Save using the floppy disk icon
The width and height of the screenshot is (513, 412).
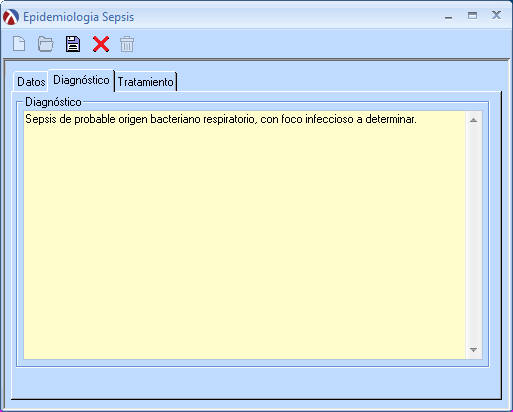73,44
